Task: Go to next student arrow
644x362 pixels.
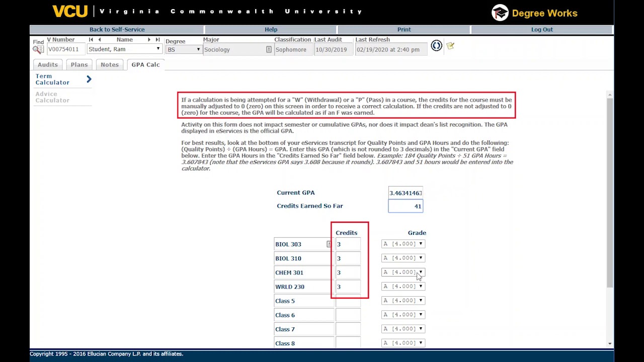Action: pos(149,40)
